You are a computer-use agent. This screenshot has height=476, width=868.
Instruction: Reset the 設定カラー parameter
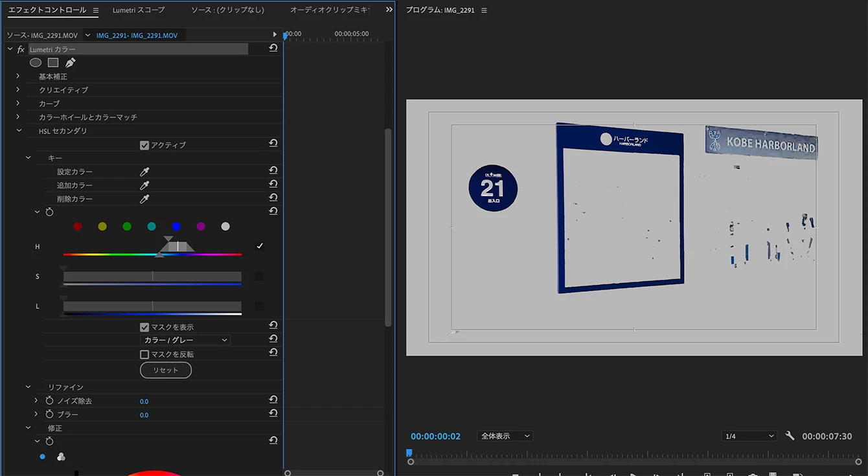273,170
